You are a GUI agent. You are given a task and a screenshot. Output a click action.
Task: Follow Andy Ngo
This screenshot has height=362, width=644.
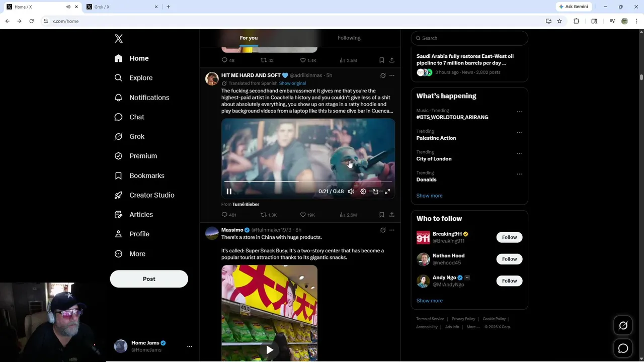click(509, 281)
